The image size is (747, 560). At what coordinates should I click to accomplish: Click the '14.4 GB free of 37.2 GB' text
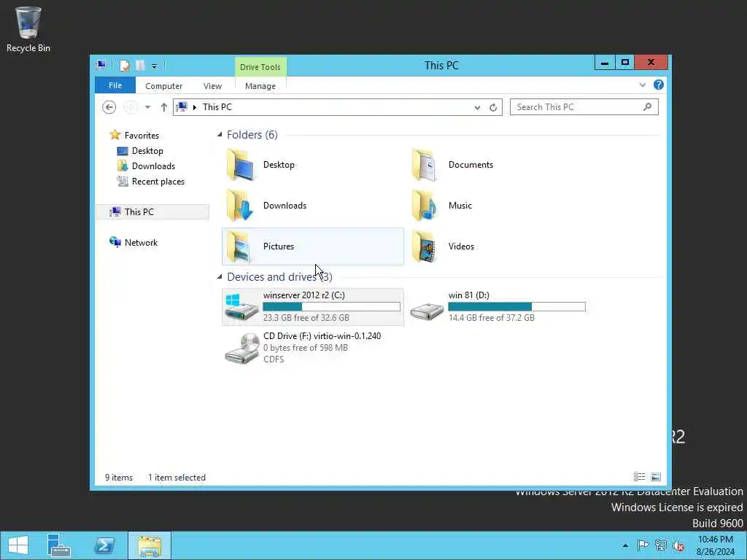[491, 318]
